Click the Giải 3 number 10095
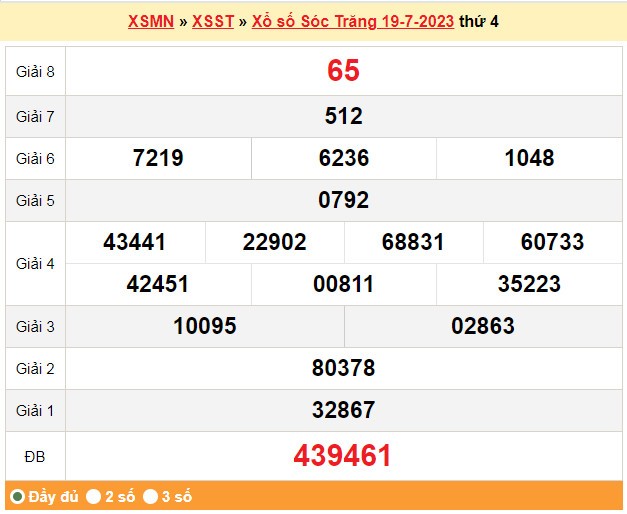The height and width of the screenshot is (514, 627). click(204, 326)
